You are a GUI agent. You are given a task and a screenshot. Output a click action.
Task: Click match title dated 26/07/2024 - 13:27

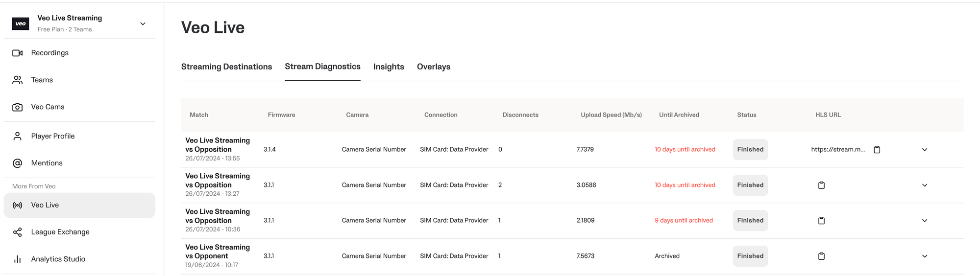click(218, 181)
